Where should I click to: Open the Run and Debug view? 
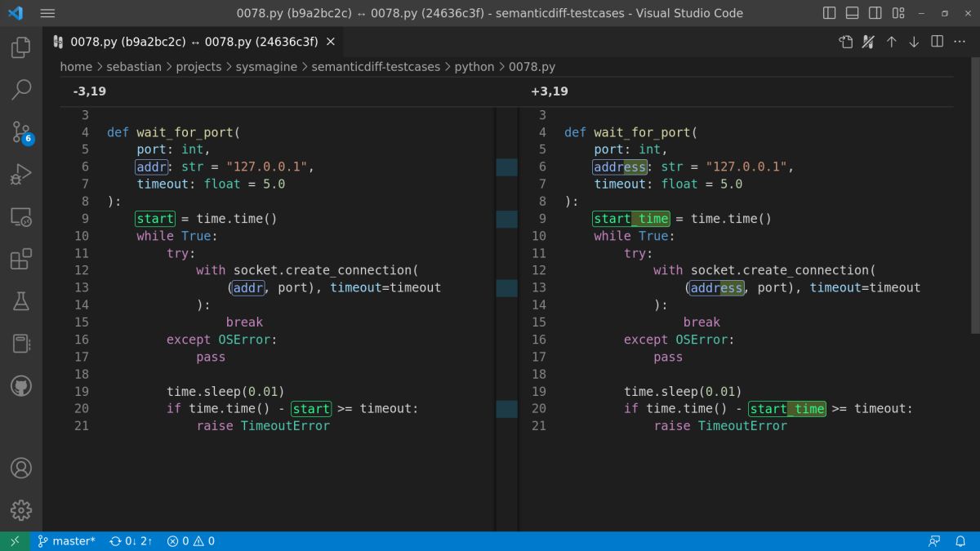21,174
